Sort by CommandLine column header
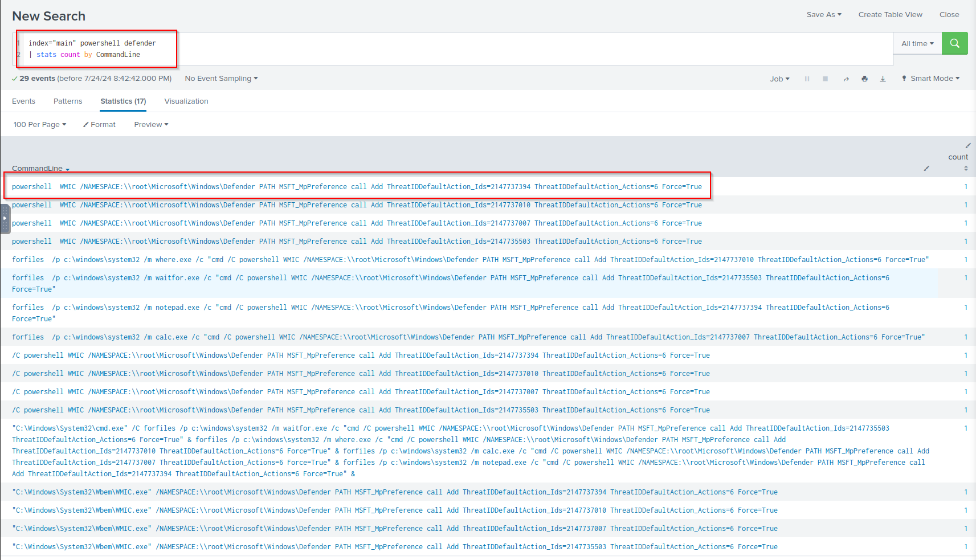 coord(38,168)
